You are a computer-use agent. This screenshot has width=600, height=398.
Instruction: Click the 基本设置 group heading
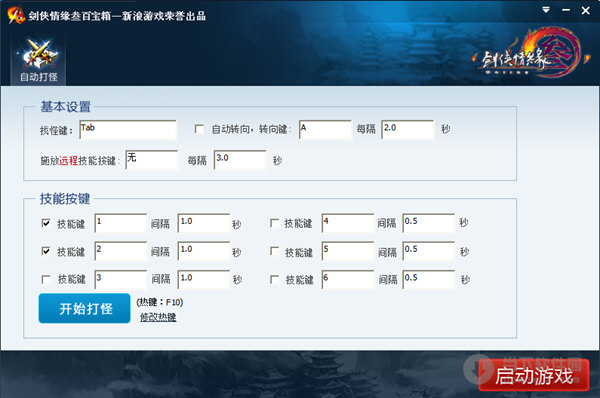tap(65, 107)
